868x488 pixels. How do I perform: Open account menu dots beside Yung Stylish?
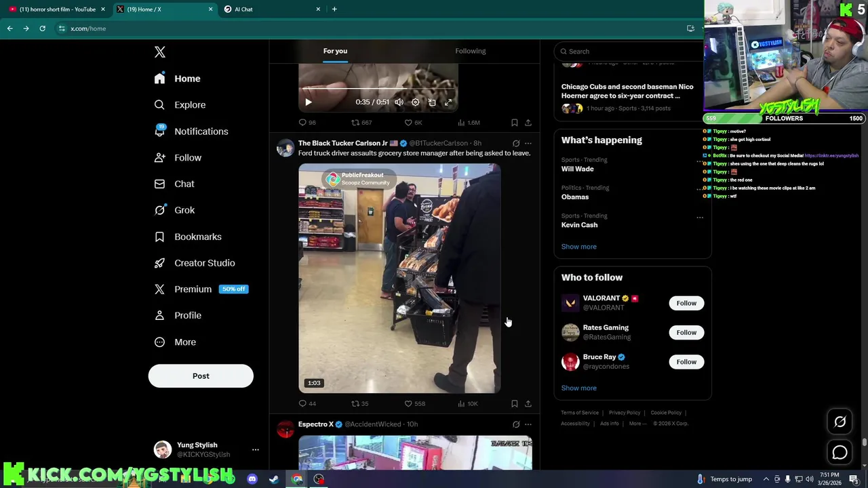coord(256,450)
